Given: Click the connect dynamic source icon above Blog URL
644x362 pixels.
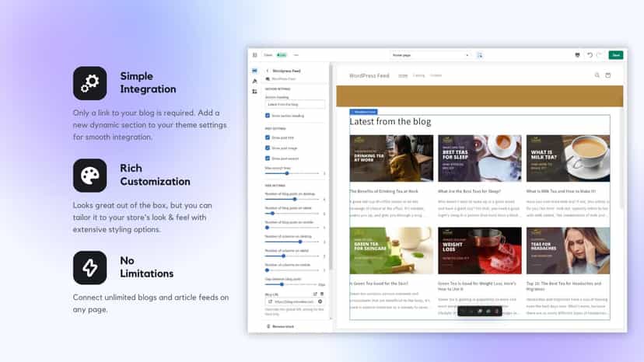Looking at the screenshot, I should pyautogui.click(x=315, y=294).
